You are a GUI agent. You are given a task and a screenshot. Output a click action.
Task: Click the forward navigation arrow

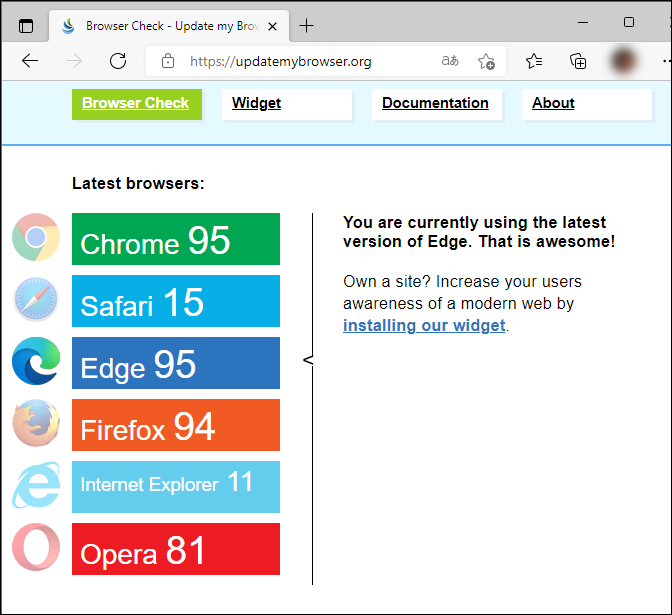(74, 61)
